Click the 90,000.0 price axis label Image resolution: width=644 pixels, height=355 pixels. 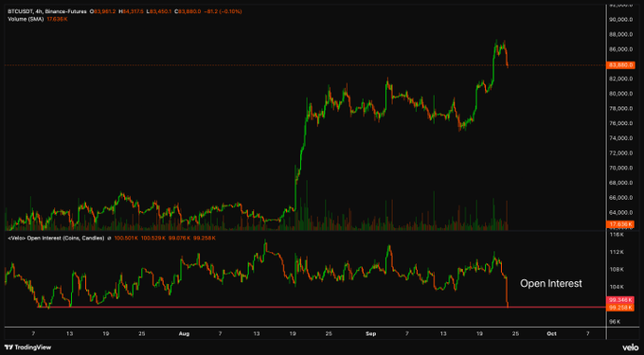[620, 20]
